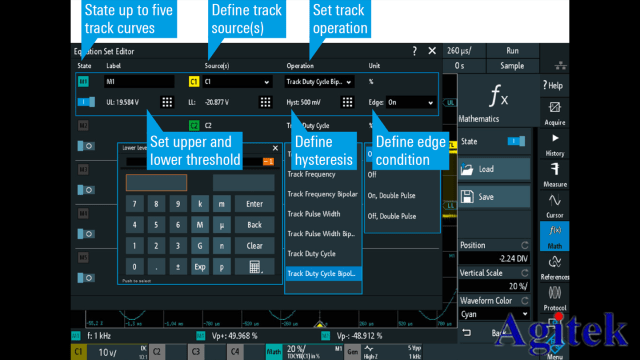Enable the M2 track state switch
Viewport: 640px width, 360px height.
(x=86, y=146)
